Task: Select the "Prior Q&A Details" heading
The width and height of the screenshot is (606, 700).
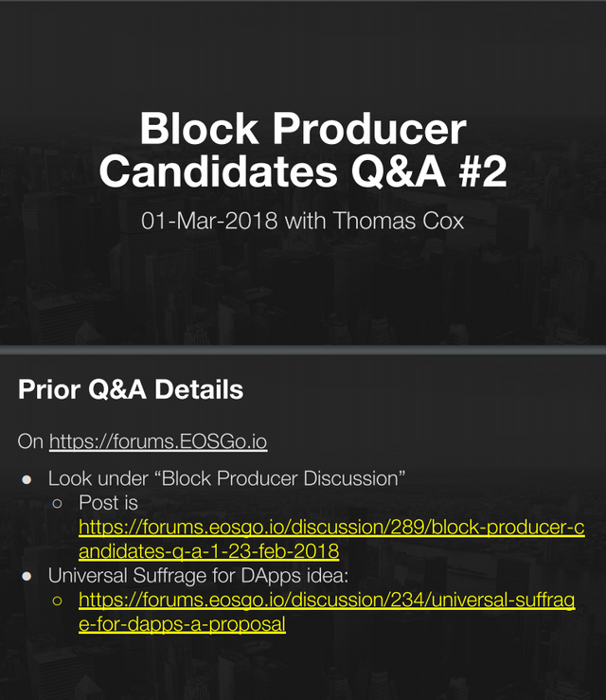Action: tap(131, 389)
